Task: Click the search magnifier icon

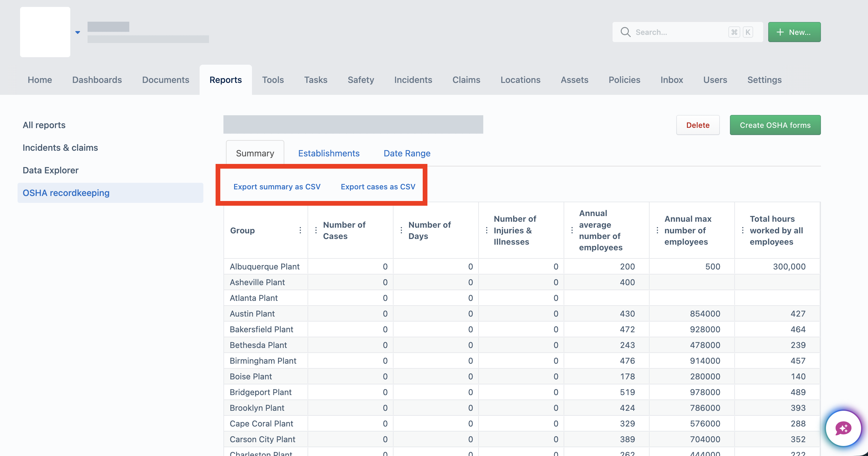Action: [625, 32]
